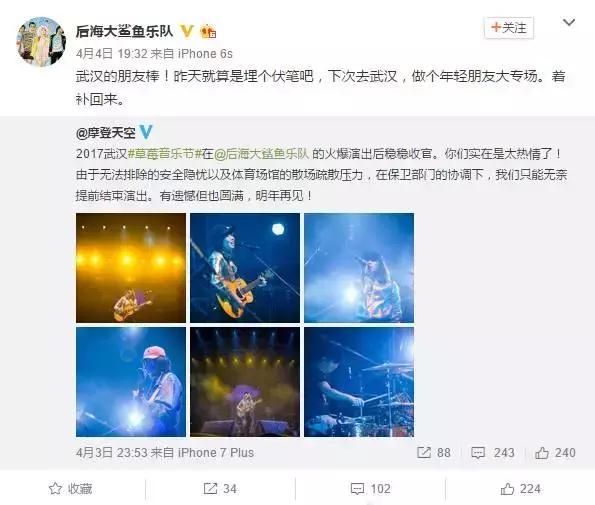Click the gold verified V badge

click(x=187, y=31)
